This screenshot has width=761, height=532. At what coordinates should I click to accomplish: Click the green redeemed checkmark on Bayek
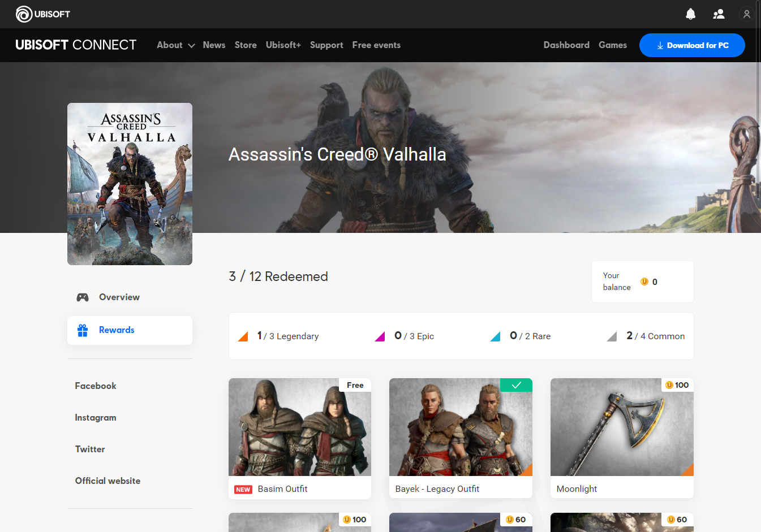[x=516, y=385]
